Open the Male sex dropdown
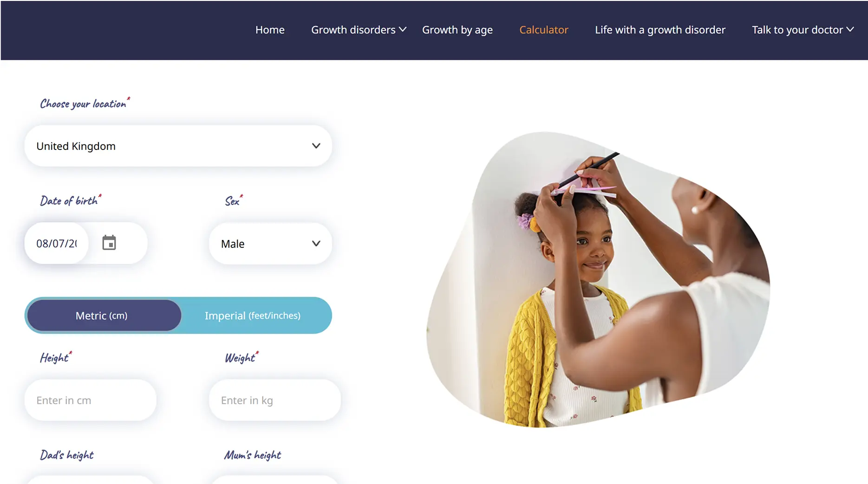 tap(270, 244)
